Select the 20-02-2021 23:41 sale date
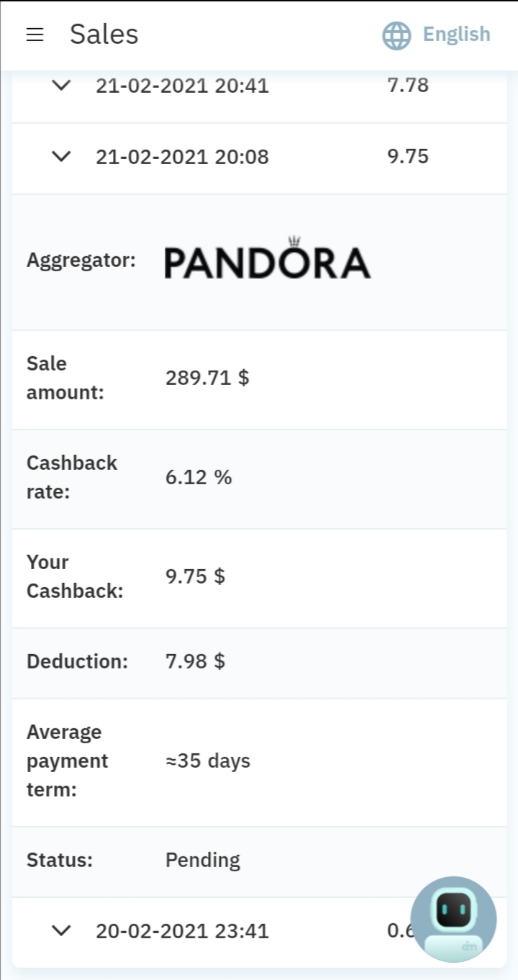Viewport: 518px width, 980px height. [182, 930]
